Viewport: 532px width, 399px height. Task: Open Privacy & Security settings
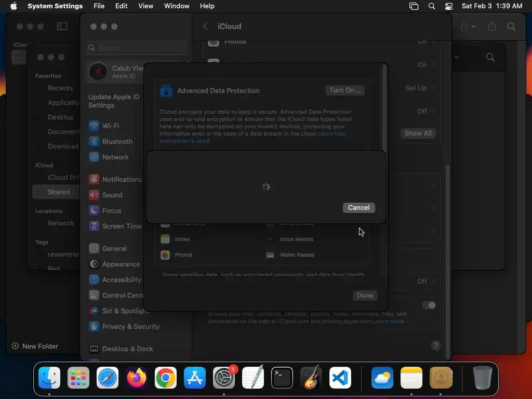pos(124,327)
